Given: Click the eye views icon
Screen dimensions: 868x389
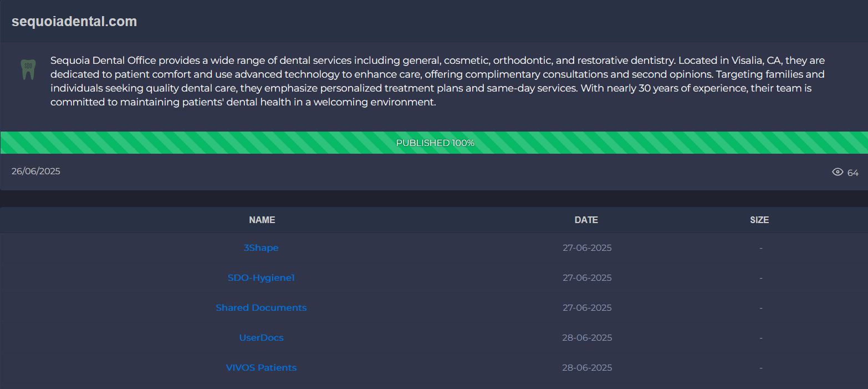Looking at the screenshot, I should pos(838,172).
